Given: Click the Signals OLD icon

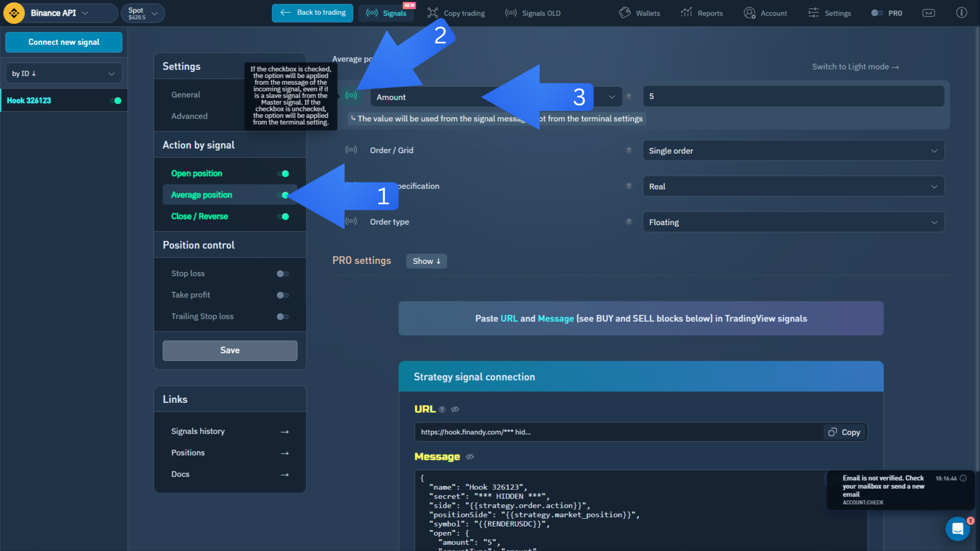Looking at the screenshot, I should (511, 13).
